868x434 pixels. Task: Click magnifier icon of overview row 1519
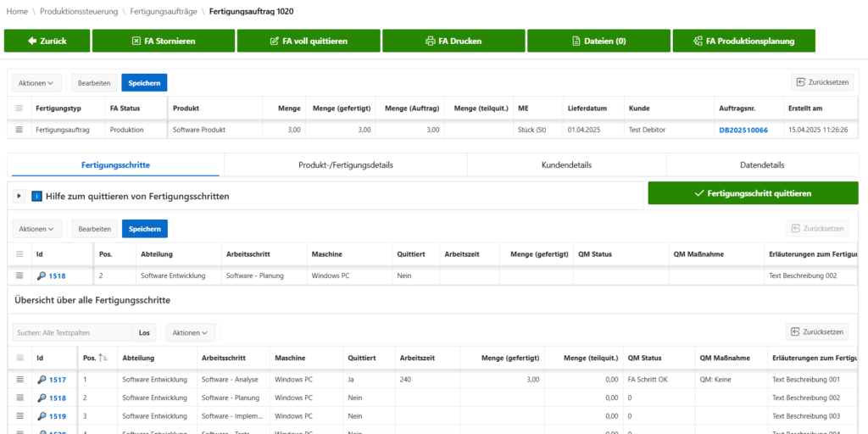pos(42,416)
